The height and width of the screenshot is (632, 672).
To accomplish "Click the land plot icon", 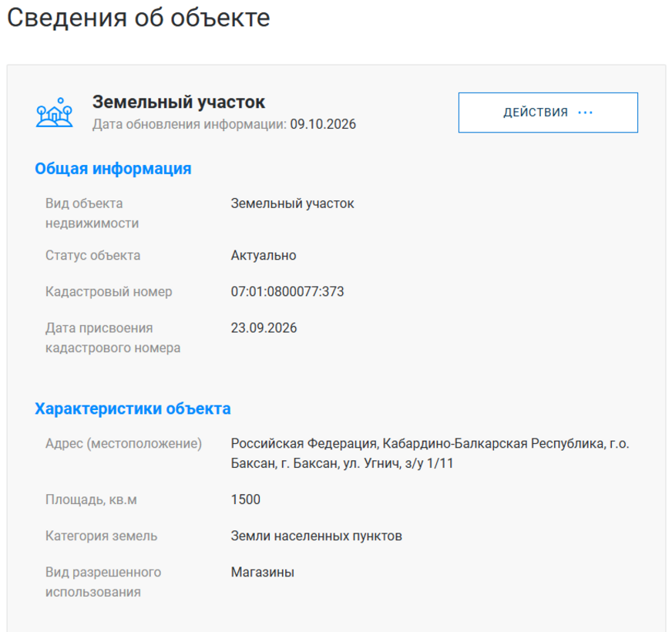I will pyautogui.click(x=55, y=113).
